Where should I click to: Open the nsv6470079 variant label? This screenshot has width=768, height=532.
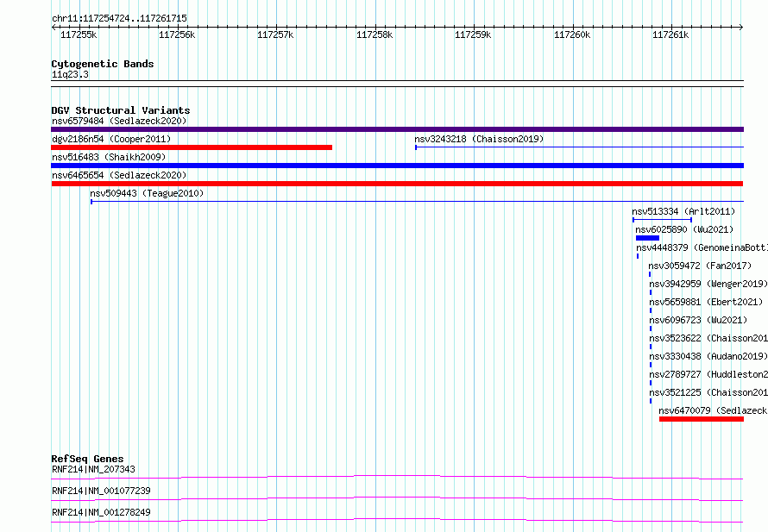713,410
